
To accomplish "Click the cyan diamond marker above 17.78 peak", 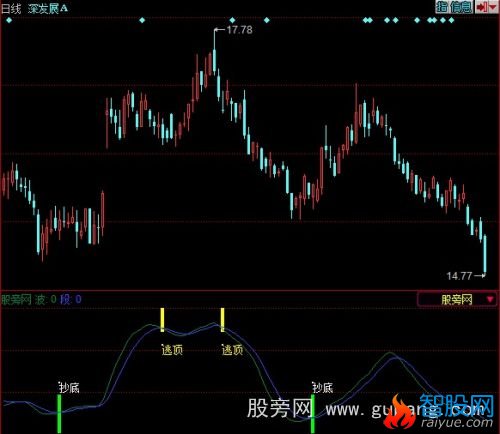I will tap(232, 20).
